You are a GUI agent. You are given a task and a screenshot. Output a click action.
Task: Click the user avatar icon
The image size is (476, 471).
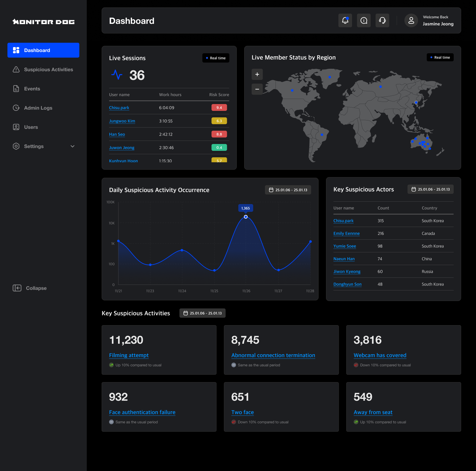[x=411, y=20]
